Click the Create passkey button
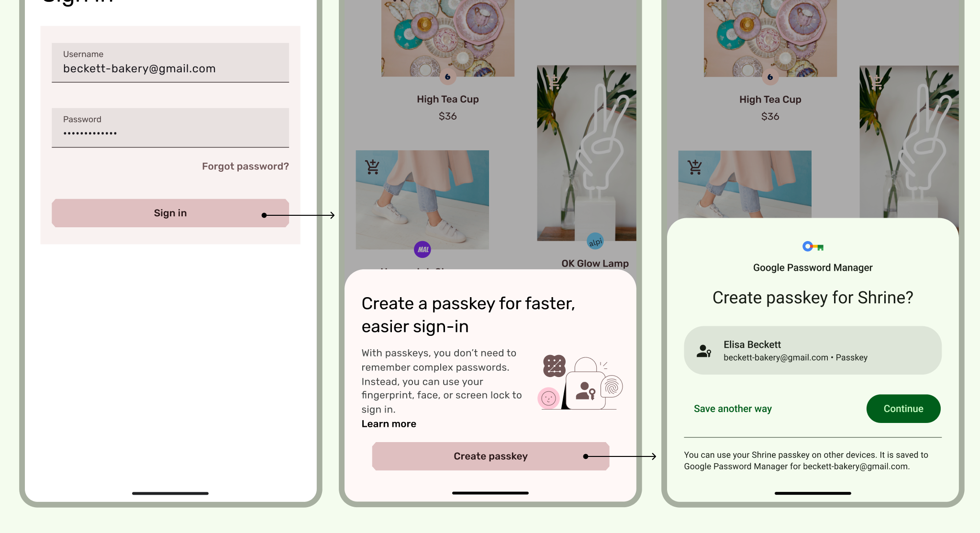This screenshot has width=980, height=533. [x=490, y=455]
